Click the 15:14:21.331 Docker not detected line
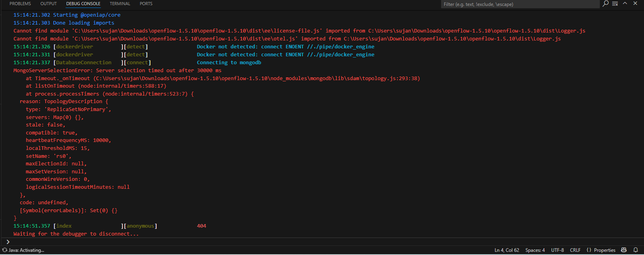This screenshot has width=644, height=255. [194, 55]
